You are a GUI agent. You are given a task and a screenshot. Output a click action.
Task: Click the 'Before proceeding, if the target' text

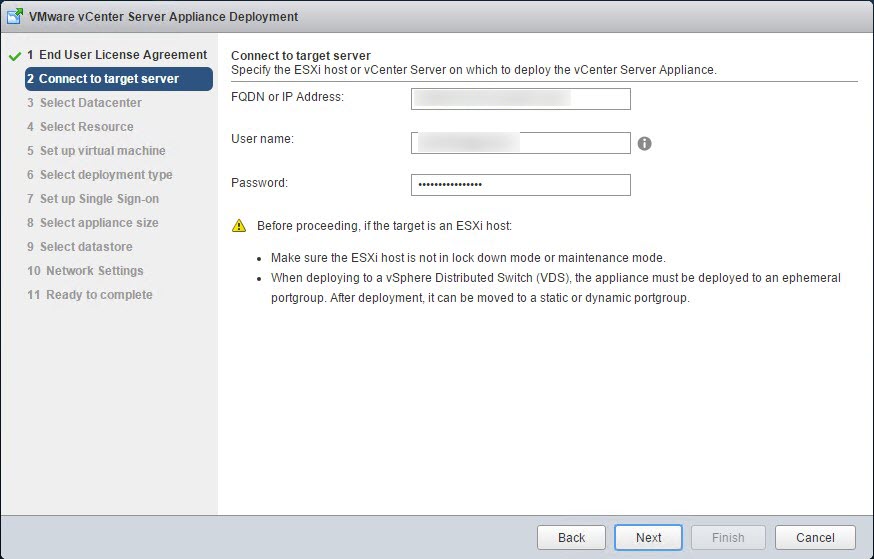[384, 226]
